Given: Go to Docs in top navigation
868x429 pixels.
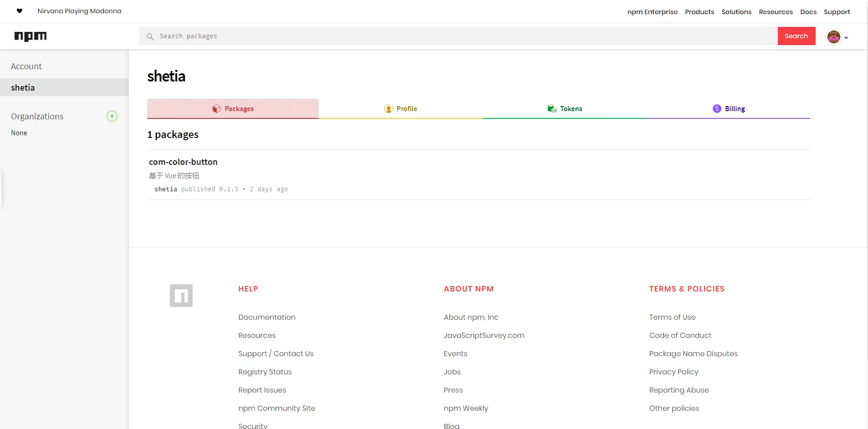Looking at the screenshot, I should point(808,12).
